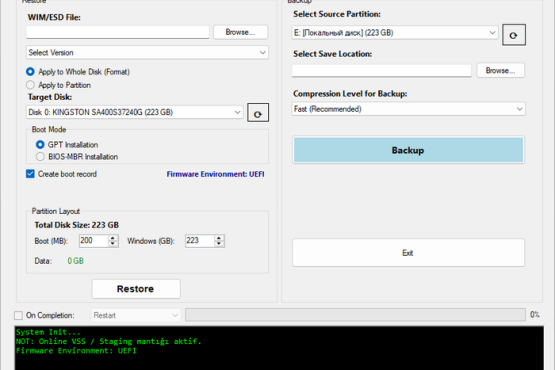This screenshot has width=555, height=370.
Task: Toggle the Create boot record checkbox
Action: (x=62, y=174)
